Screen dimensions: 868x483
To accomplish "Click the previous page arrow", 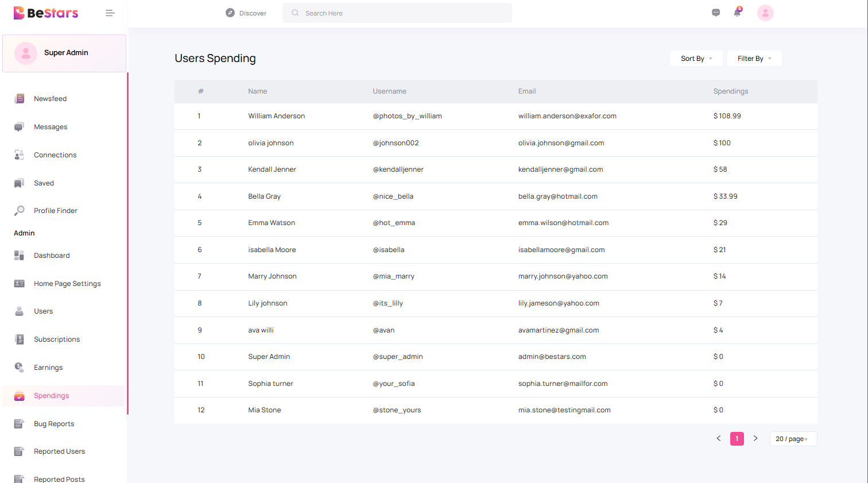I will (x=718, y=439).
